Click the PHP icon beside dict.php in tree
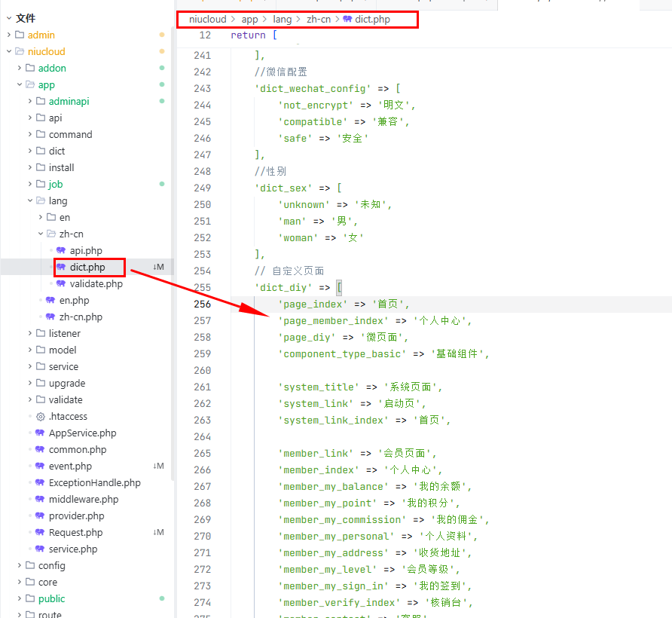Image resolution: width=672 pixels, height=618 pixels. pos(61,268)
